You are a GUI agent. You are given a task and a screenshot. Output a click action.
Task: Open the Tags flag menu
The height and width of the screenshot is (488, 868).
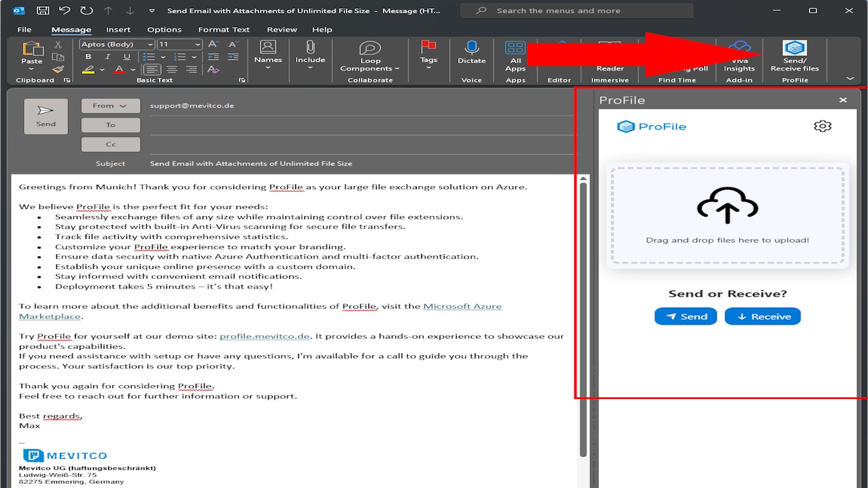coord(428,55)
